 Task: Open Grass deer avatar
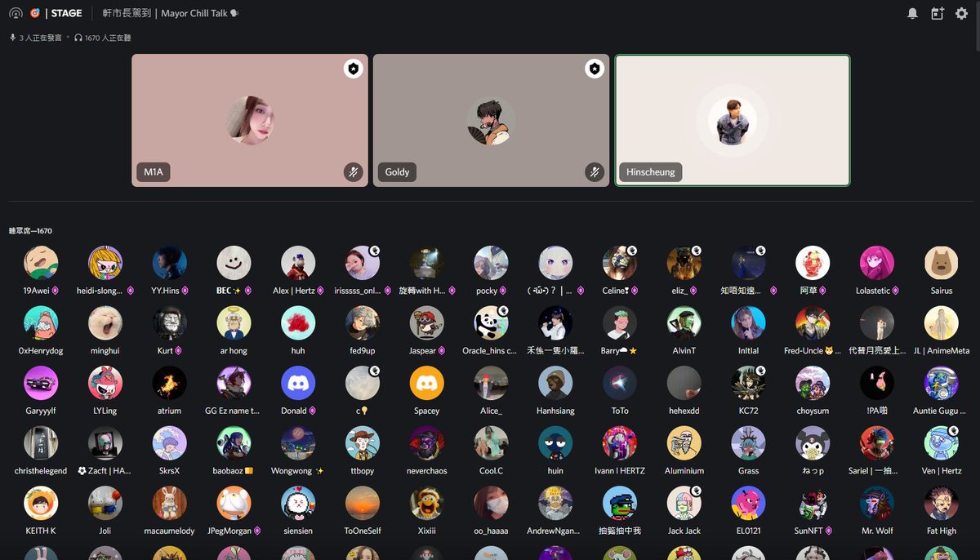(749, 443)
